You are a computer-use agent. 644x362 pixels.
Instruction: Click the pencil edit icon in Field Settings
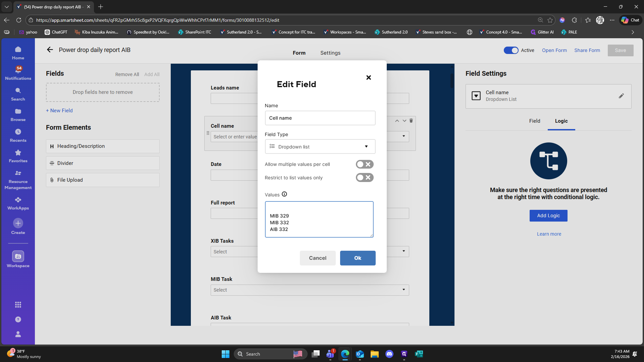pos(621,96)
